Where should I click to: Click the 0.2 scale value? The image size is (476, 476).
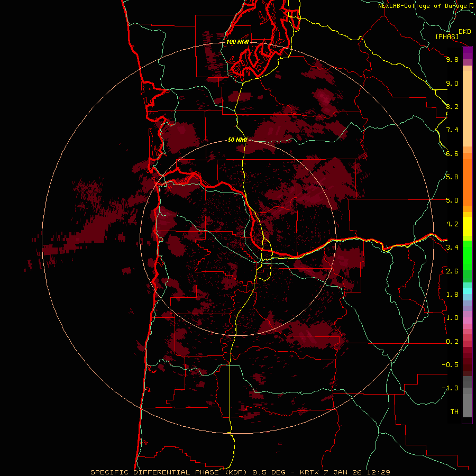[452, 342]
